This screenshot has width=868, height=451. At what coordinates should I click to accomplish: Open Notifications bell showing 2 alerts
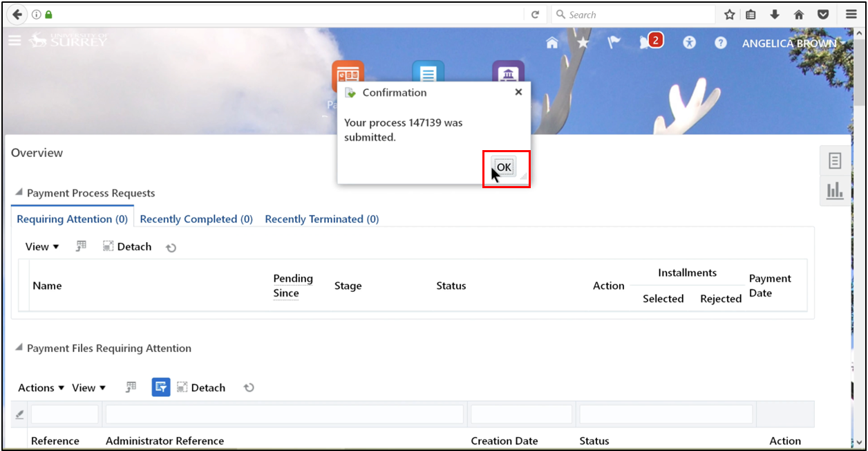[648, 42]
